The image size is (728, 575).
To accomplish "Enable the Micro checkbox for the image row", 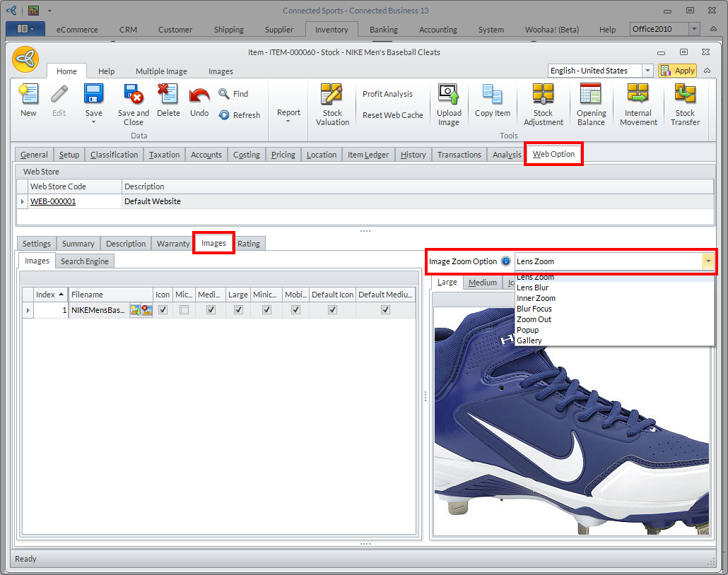I will click(184, 310).
